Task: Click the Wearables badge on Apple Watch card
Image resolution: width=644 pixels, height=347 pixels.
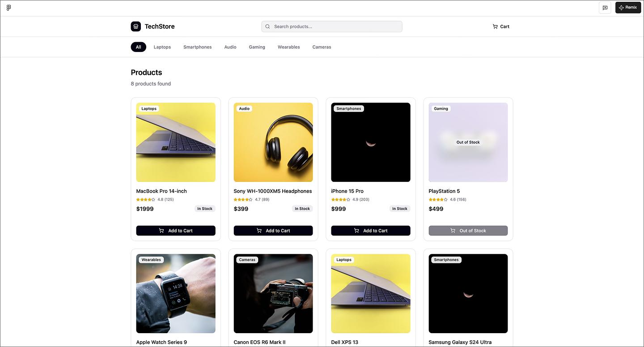Action: pos(151,260)
